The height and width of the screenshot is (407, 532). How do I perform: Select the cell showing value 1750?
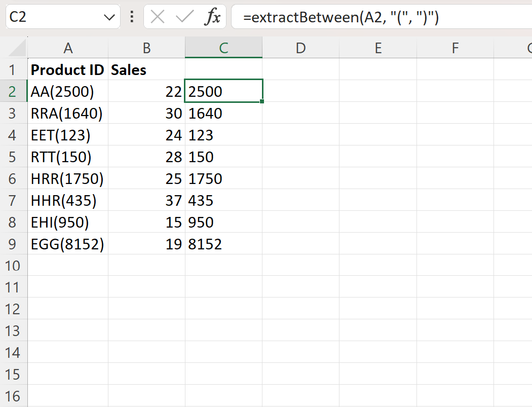[x=223, y=178]
